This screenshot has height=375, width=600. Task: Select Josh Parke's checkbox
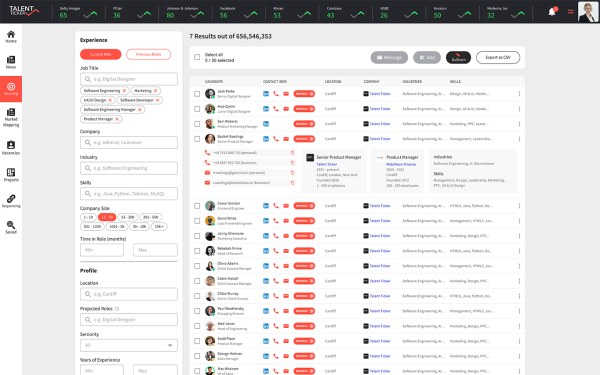[x=197, y=94]
